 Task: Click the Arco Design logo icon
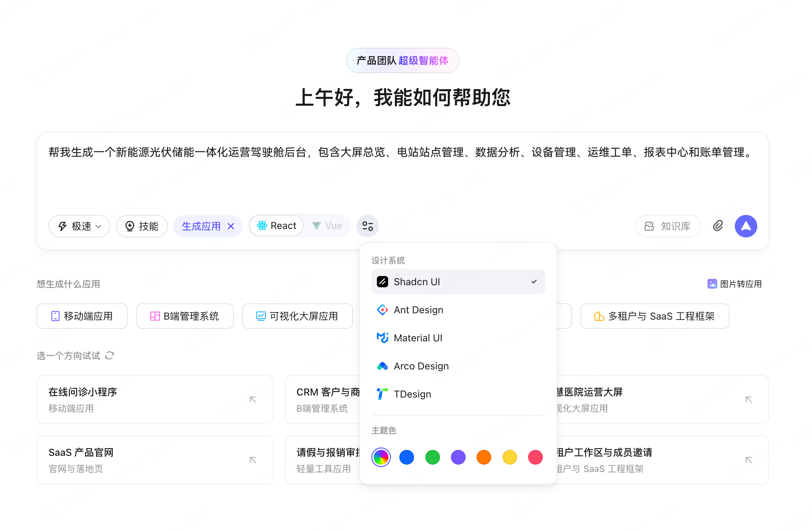click(x=382, y=366)
